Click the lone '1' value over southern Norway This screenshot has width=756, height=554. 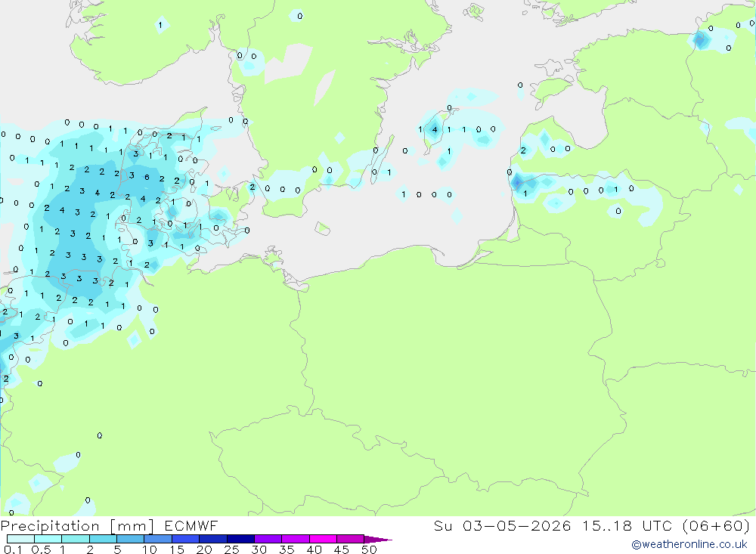point(160,25)
